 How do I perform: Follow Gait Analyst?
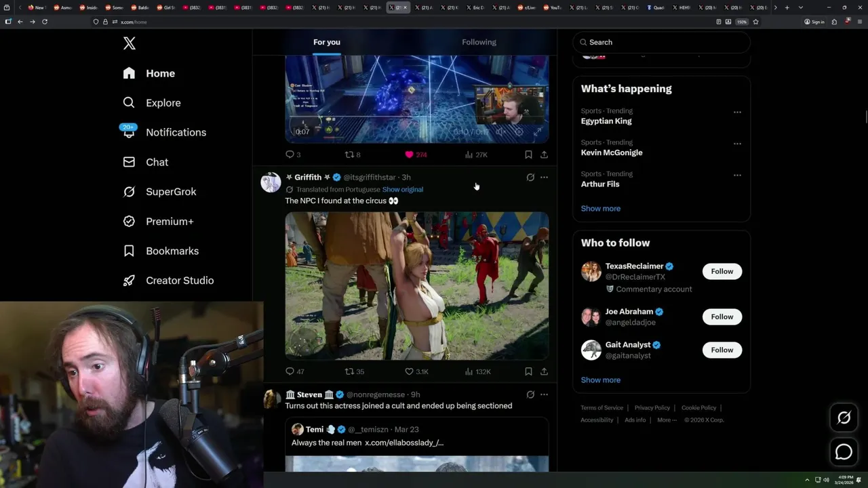(722, 350)
